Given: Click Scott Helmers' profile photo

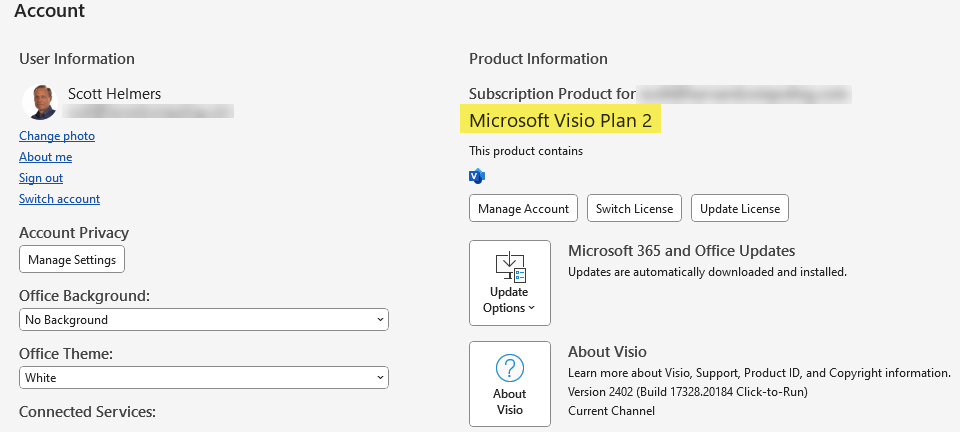Looking at the screenshot, I should [38, 102].
